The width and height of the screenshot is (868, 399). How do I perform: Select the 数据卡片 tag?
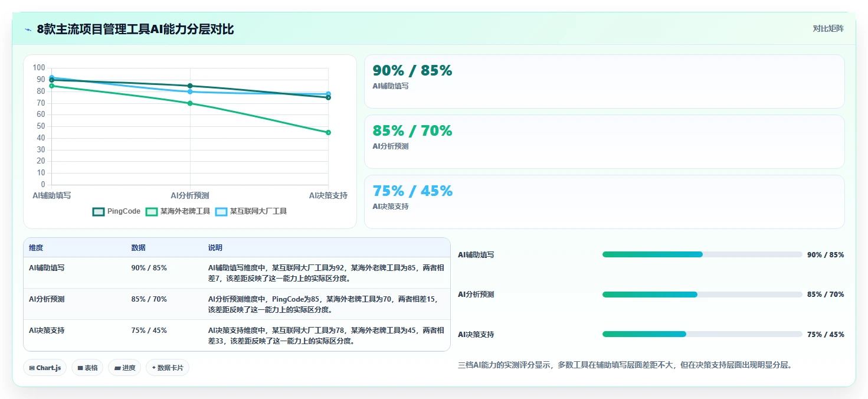pyautogui.click(x=168, y=368)
